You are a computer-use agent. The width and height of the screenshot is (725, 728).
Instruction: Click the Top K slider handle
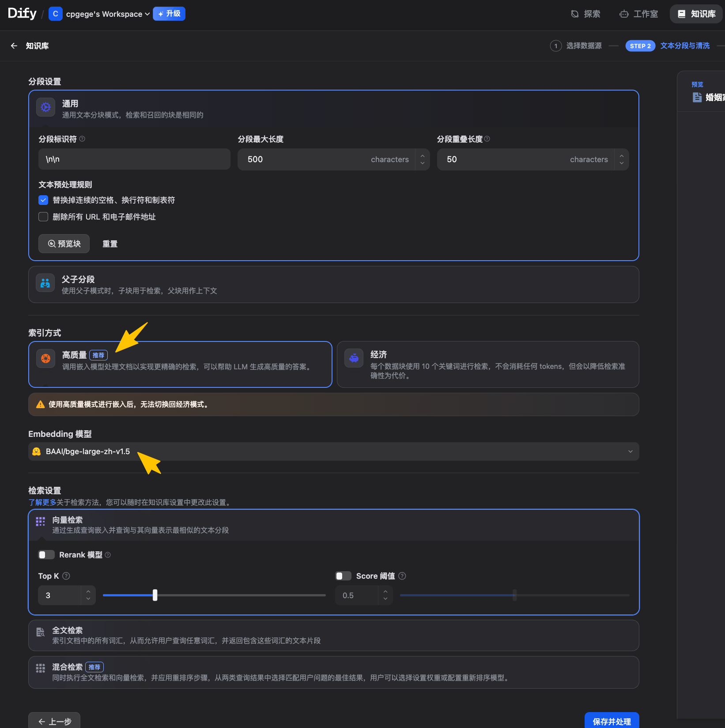click(x=155, y=595)
